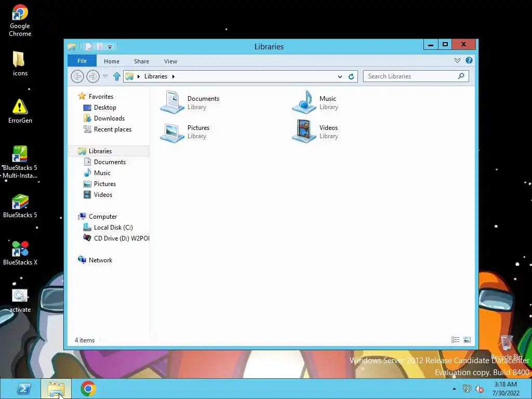Image resolution: width=532 pixels, height=399 pixels.
Task: Open the Documents library in main pane
Action: (190, 102)
